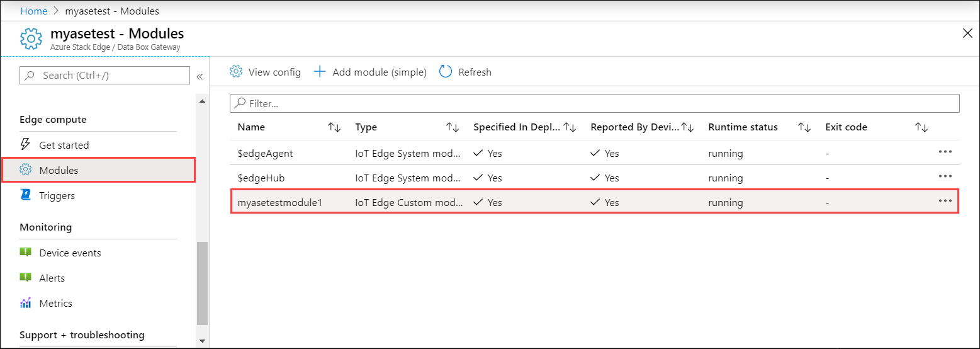The width and height of the screenshot is (980, 349).
Task: Close the Modules blade with X
Action: coord(967,33)
